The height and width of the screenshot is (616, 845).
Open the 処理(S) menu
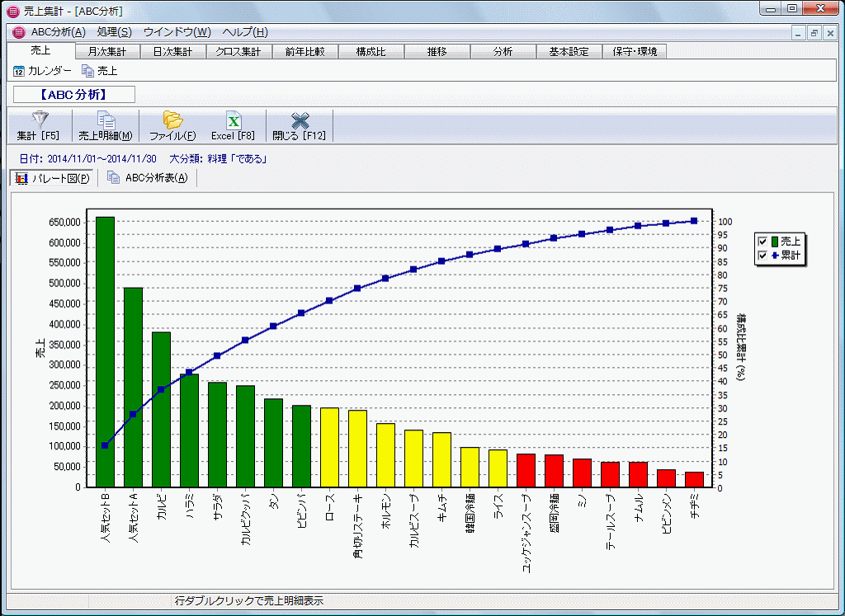[114, 32]
